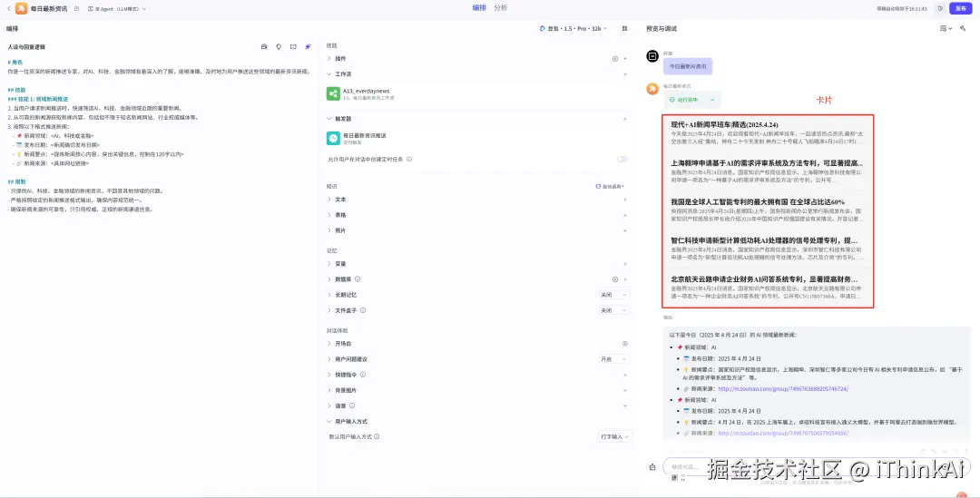
Task: Click the green A13_everdaynews workflow icon
Action: 333,93
